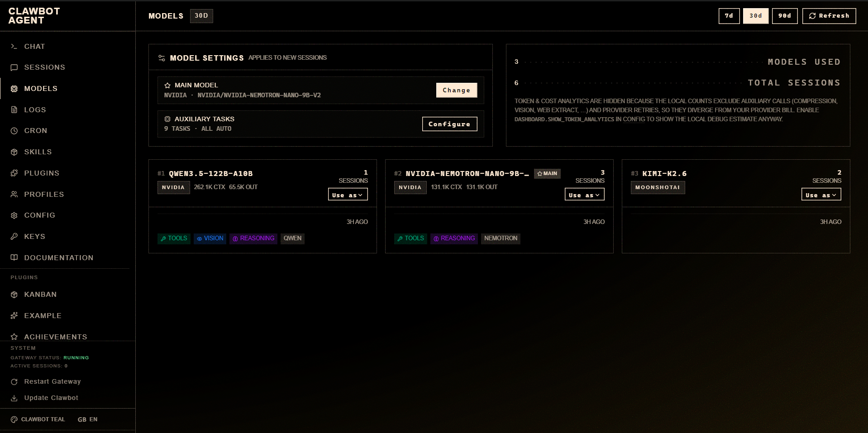Click the Achievements star icon
868x433 pixels.
coord(14,337)
